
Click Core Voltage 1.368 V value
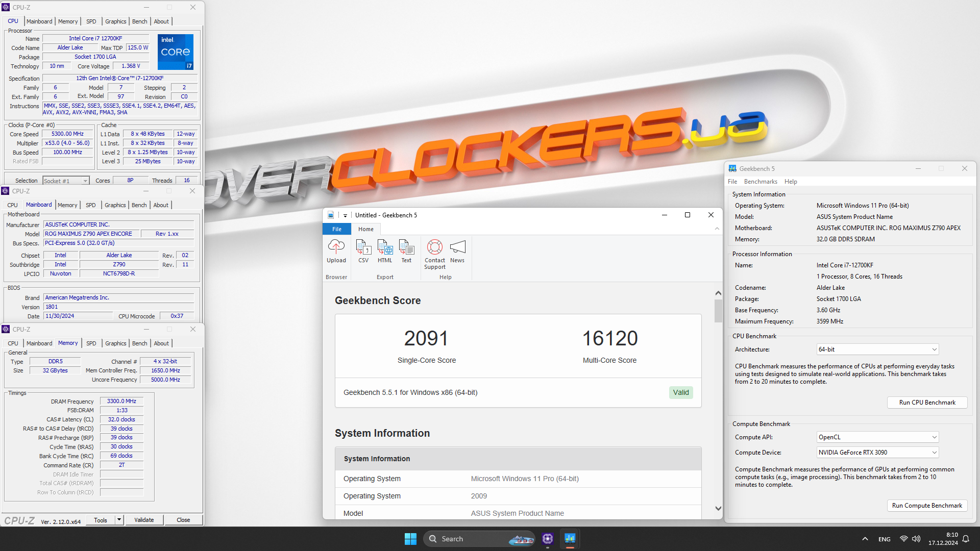point(131,66)
